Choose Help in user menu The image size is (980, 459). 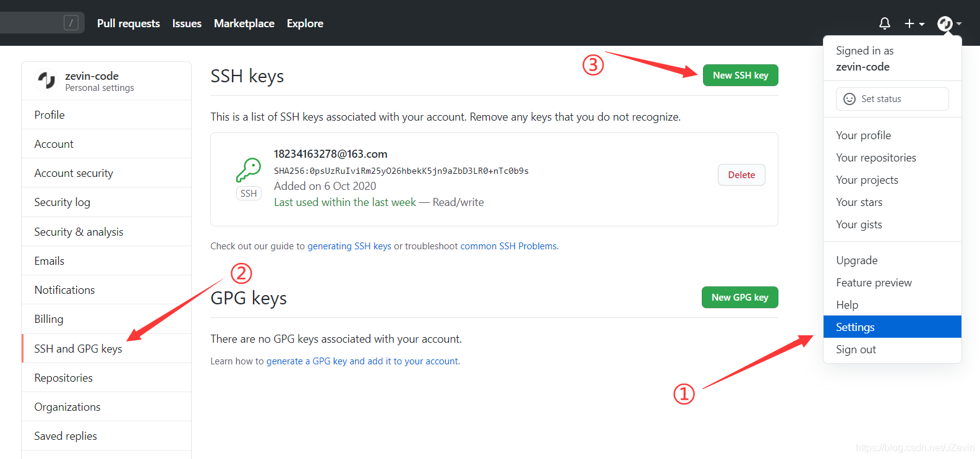tap(892, 305)
